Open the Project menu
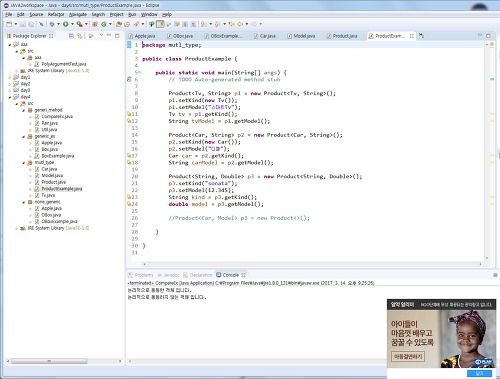This screenshot has height=379, width=500. pos(116,14)
